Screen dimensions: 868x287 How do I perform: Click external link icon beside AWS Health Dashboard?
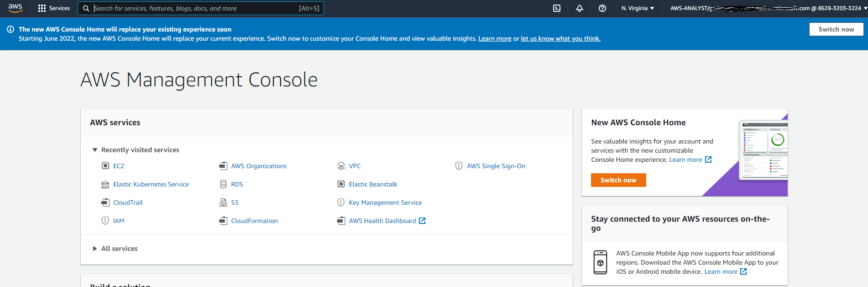coord(422,221)
